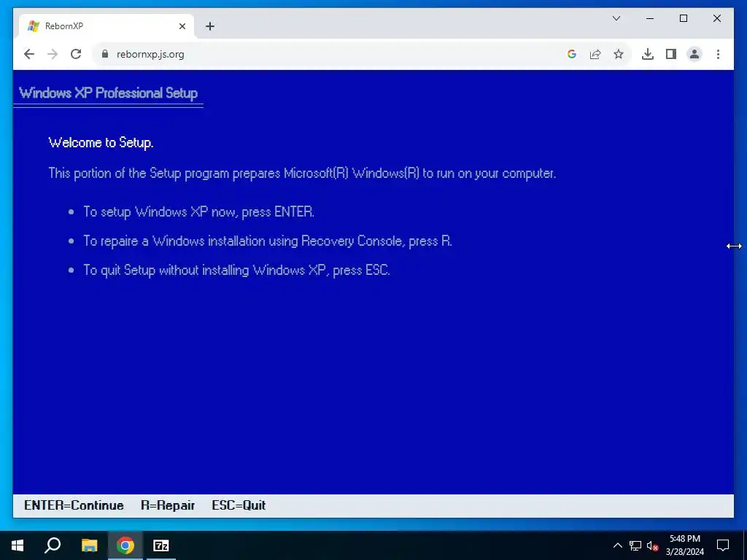Click the muted volume tray icon

tap(653, 545)
